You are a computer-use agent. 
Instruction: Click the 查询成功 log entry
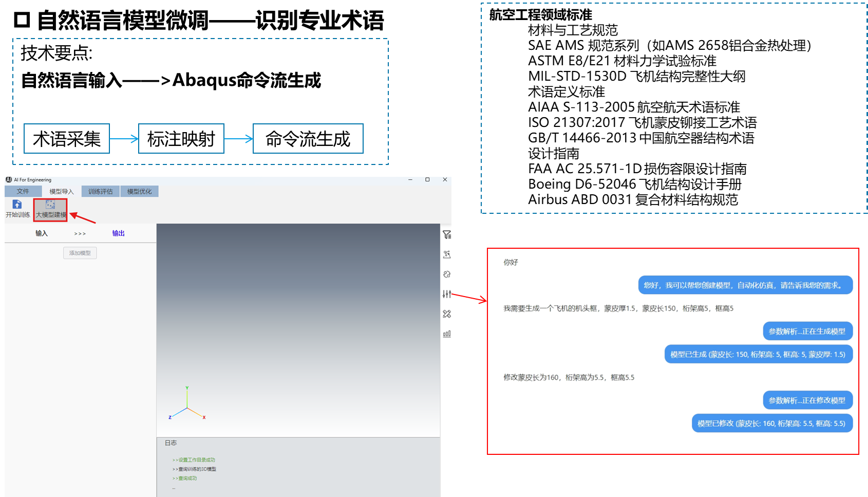click(x=187, y=478)
